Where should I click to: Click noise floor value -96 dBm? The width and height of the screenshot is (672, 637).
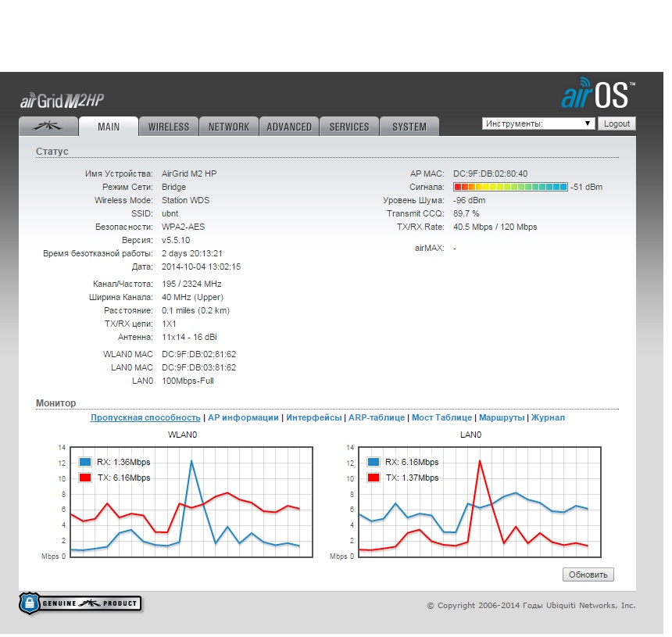470,200
